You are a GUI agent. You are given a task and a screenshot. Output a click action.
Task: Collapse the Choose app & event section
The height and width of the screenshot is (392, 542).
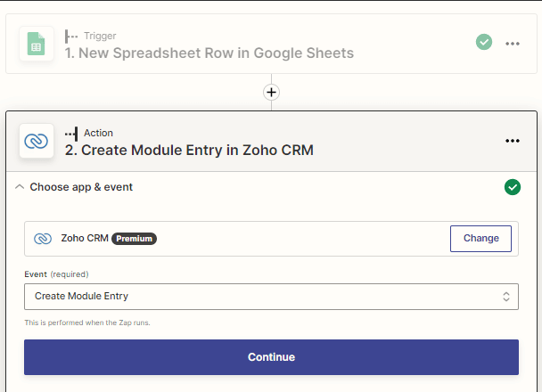[20, 187]
